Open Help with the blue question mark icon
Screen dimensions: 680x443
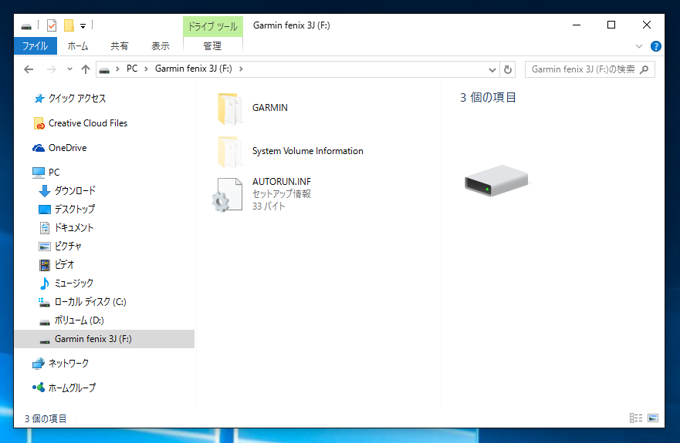coord(656,46)
